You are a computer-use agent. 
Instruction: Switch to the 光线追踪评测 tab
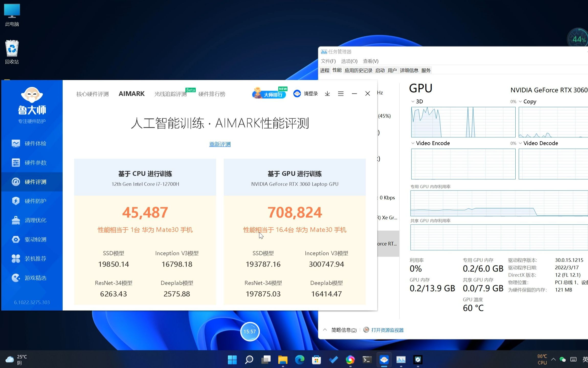pos(171,94)
